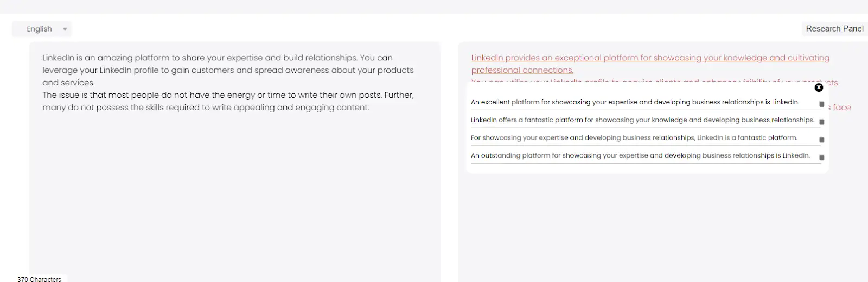Select suggestion 'An outstanding platform for showcasing'

pos(640,155)
